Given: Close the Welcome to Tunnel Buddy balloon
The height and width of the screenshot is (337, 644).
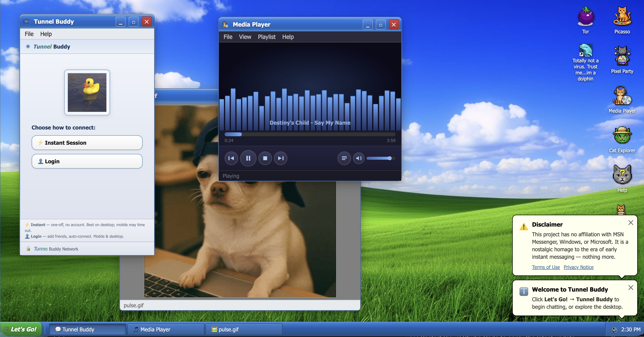Looking at the screenshot, I should pos(630,287).
